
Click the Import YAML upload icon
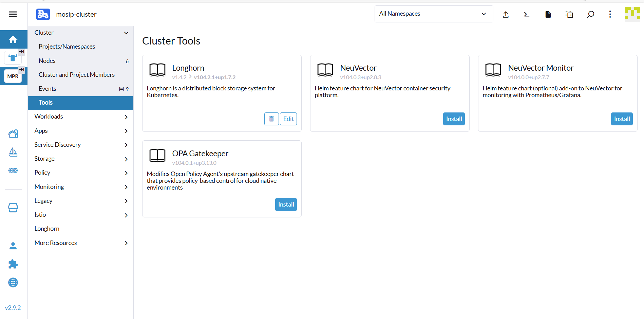click(506, 14)
